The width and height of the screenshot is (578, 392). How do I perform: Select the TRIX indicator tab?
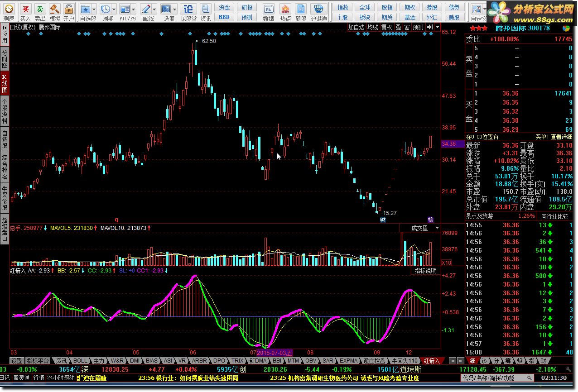(x=238, y=361)
